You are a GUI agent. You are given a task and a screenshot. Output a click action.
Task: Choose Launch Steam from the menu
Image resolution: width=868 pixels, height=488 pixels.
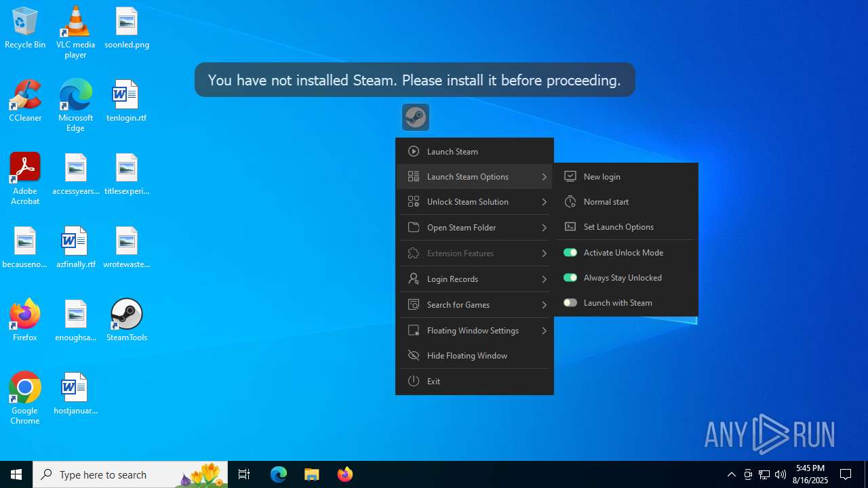475,151
